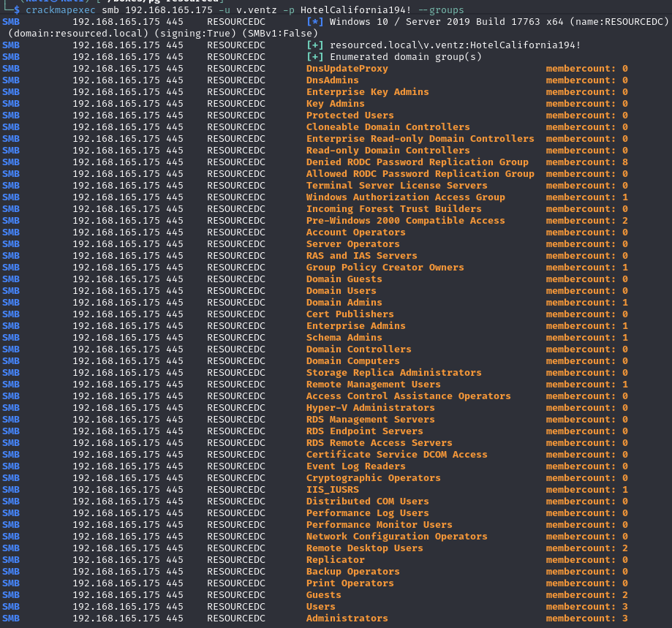Image resolution: width=672 pixels, height=628 pixels.
Task: Click the Remote Desktop Users group entry
Action: coord(364,548)
